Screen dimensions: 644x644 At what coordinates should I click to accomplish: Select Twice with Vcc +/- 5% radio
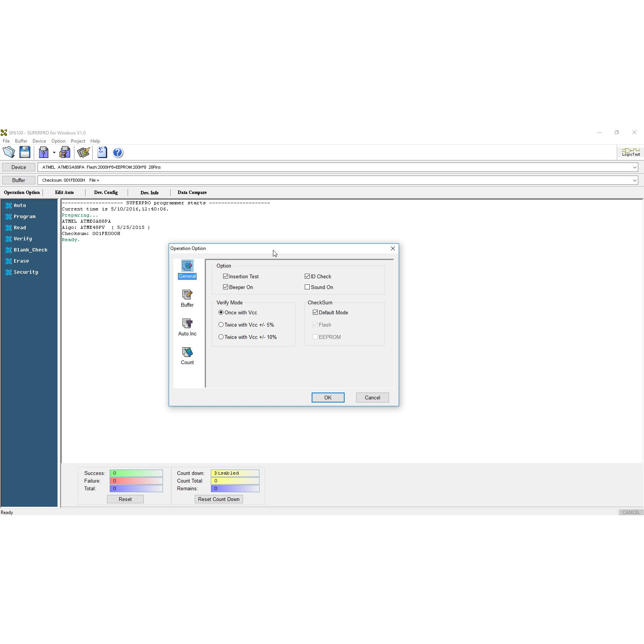tap(221, 325)
